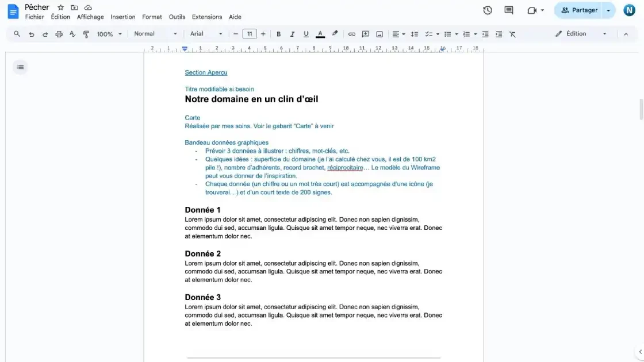644x362 pixels.
Task: Decrease font size with minus button
Action: click(x=235, y=34)
